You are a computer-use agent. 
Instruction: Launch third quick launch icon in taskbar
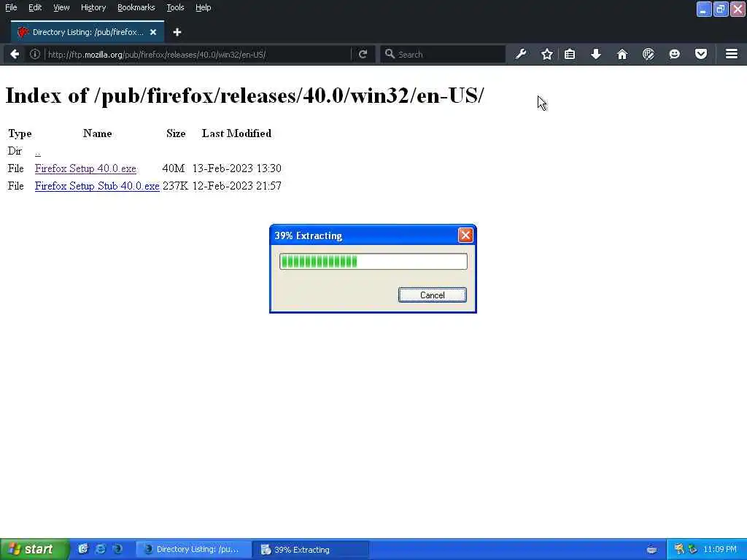117,549
